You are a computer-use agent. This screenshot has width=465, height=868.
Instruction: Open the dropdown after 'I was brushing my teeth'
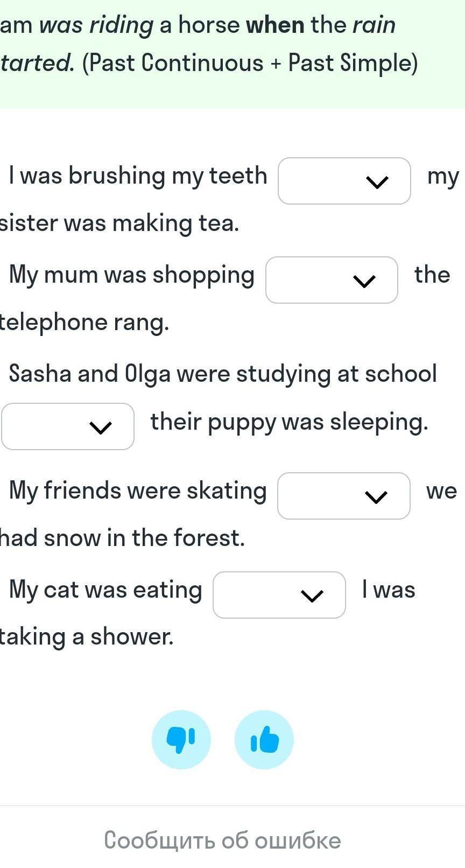click(x=344, y=181)
